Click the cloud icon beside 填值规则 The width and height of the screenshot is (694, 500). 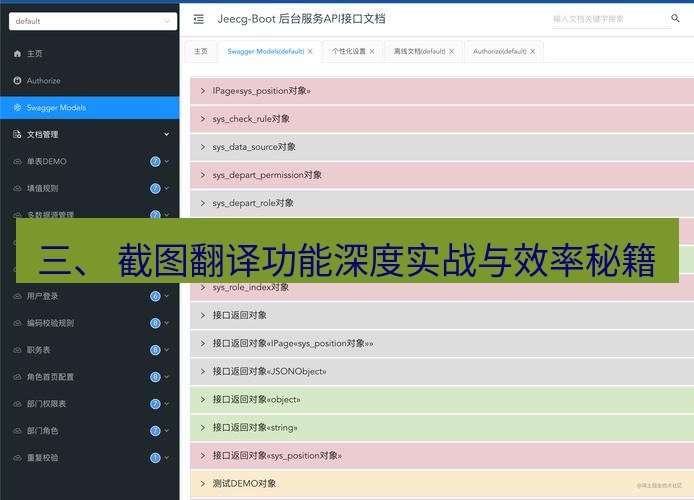coord(17,188)
